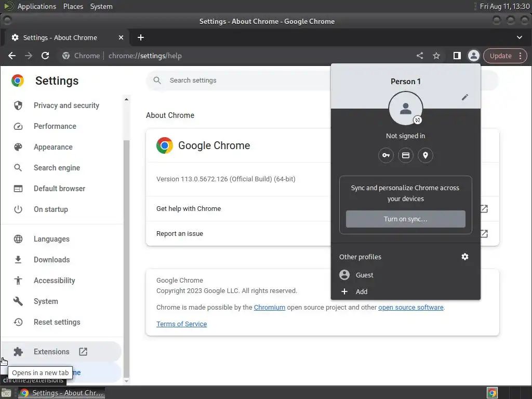The height and width of the screenshot is (399, 532).
Task: Select the Guest profile avatar entry
Action: [x=405, y=275]
